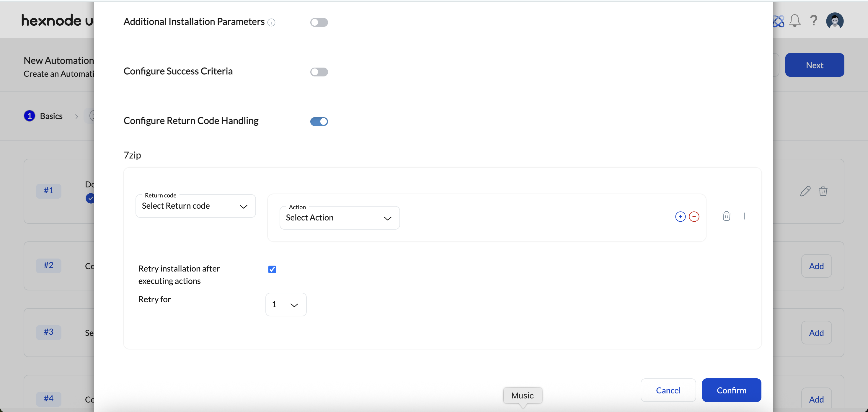868x412 pixels.
Task: Click the Next button in background page
Action: click(x=815, y=65)
